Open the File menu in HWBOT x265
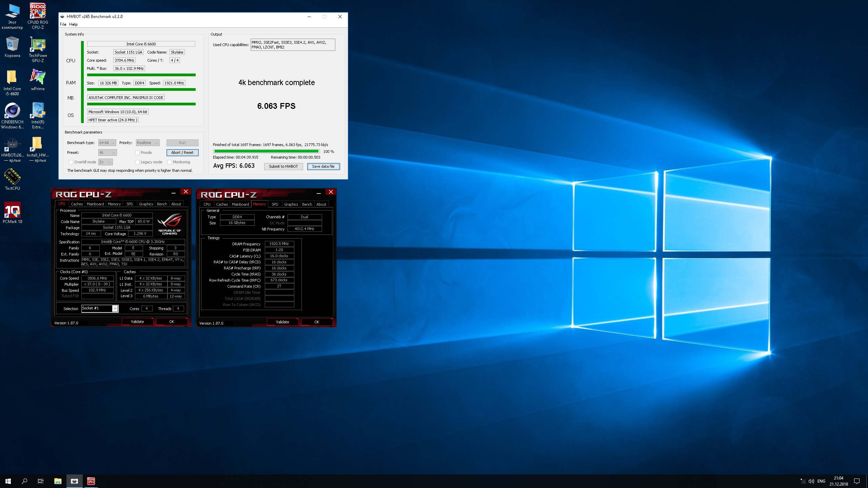868x488 pixels. pyautogui.click(x=63, y=24)
